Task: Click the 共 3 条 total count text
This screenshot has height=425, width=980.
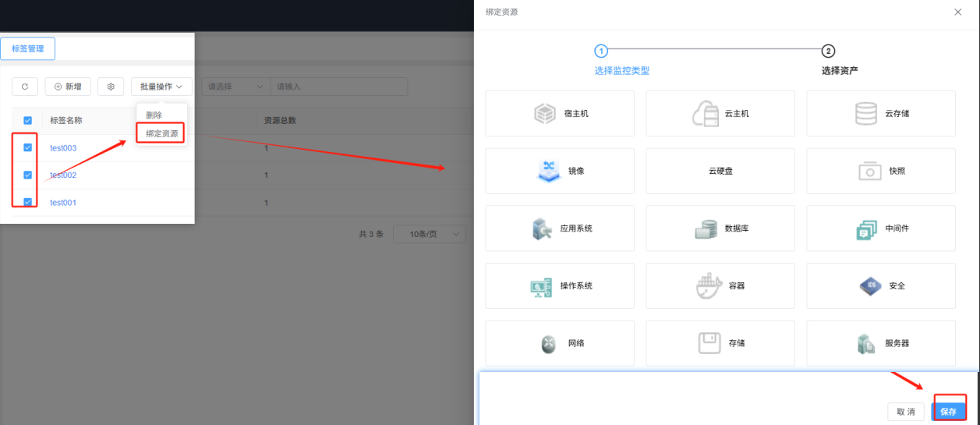Action: (x=371, y=234)
